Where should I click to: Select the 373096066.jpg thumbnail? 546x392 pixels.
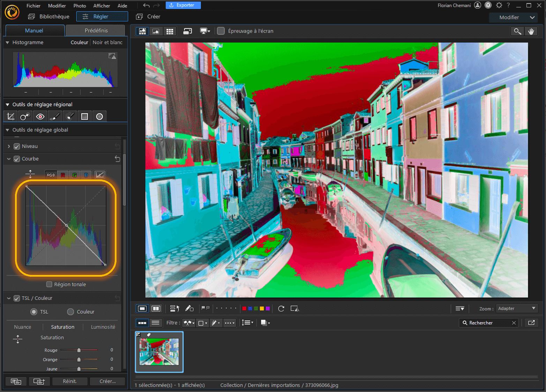[159, 352]
